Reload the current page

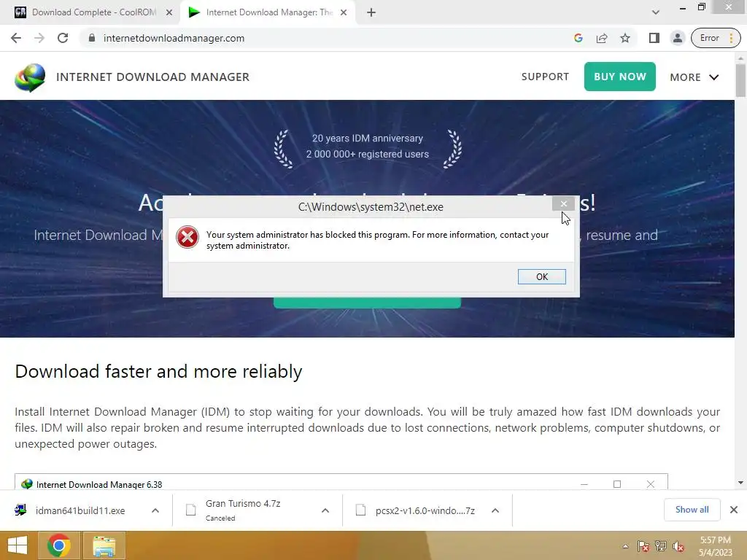click(x=63, y=38)
